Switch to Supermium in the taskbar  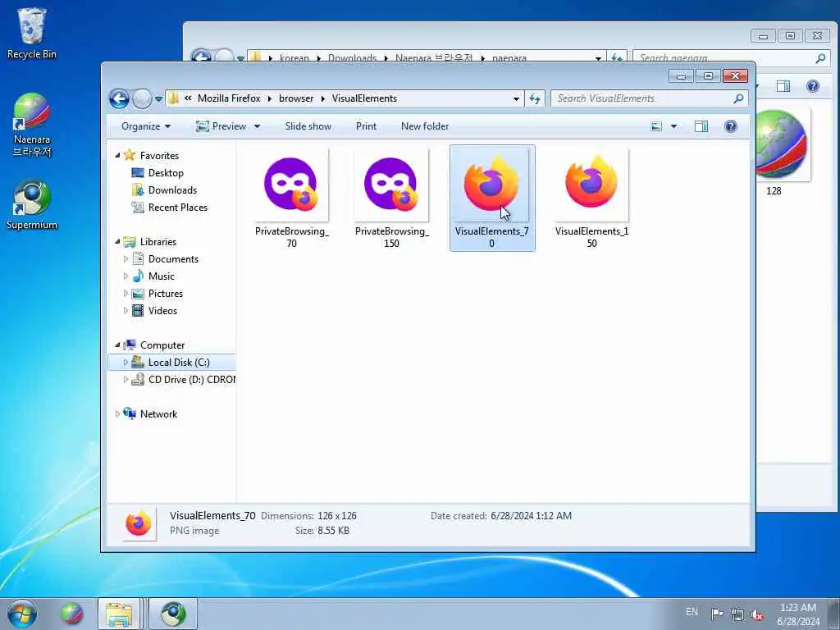(172, 614)
